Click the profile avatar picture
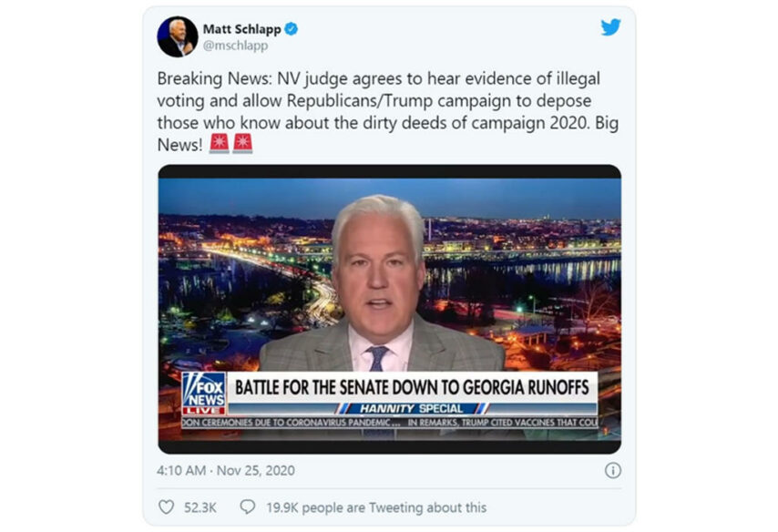The width and height of the screenshot is (778, 532). tap(177, 36)
